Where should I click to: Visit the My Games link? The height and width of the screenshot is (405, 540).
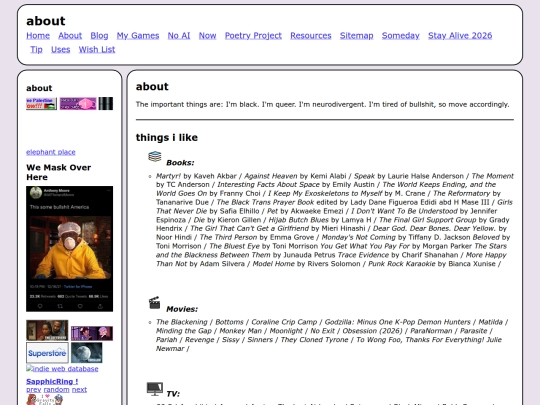click(x=138, y=35)
